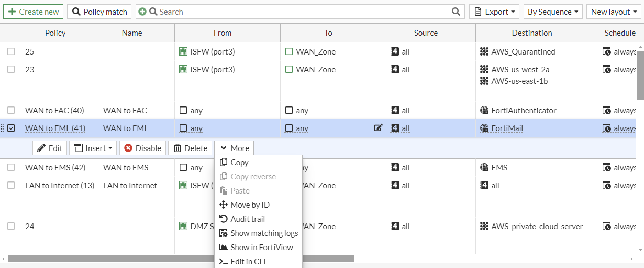Uncheck the WAN to FML (41) checkbox
The image size is (644, 268).
(x=11, y=127)
